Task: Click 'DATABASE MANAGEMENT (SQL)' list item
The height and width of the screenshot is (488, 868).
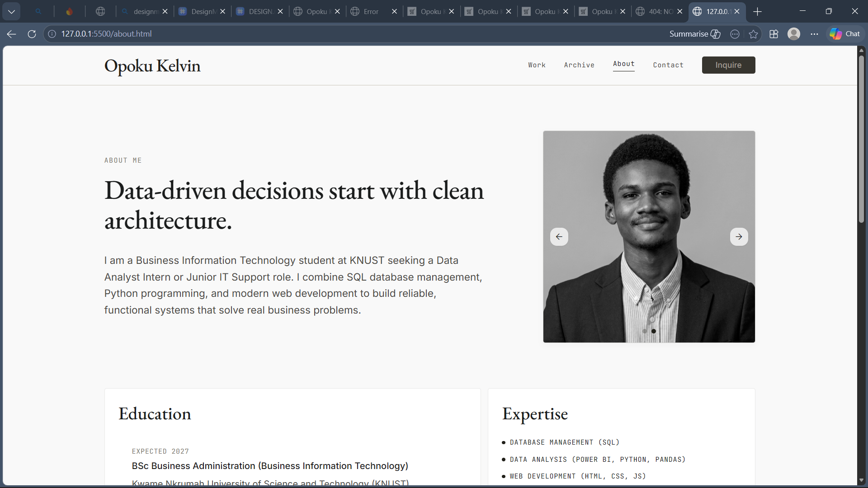Action: point(565,442)
